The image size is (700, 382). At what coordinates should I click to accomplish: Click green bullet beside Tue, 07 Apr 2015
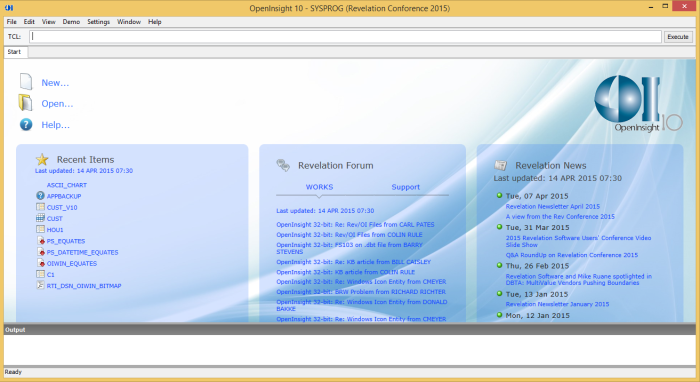tap(499, 195)
